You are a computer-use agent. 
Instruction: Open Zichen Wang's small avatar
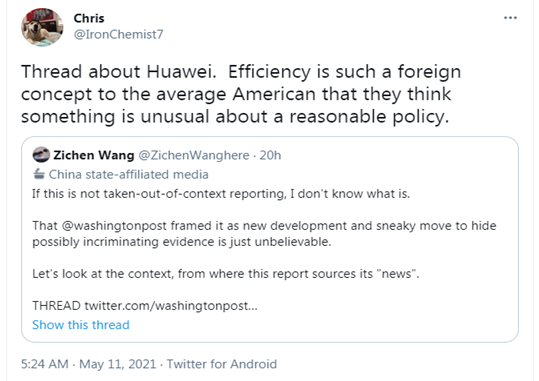pos(41,155)
